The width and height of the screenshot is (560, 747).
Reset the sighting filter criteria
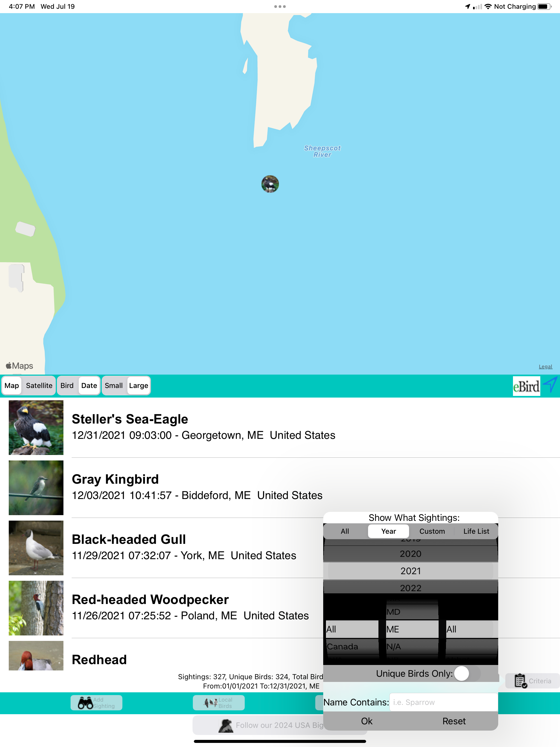click(454, 721)
